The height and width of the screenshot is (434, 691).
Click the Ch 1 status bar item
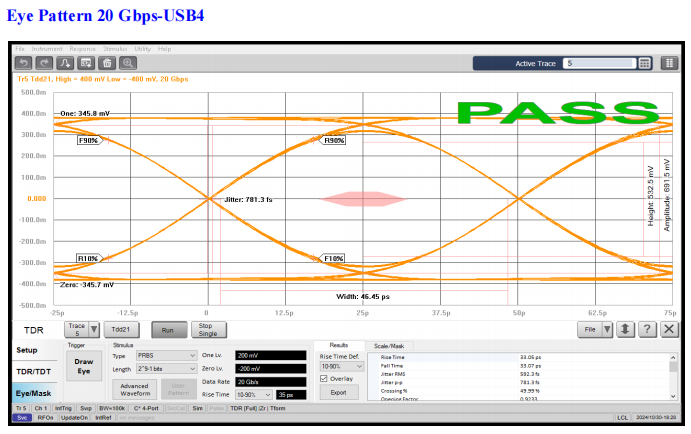point(41,408)
